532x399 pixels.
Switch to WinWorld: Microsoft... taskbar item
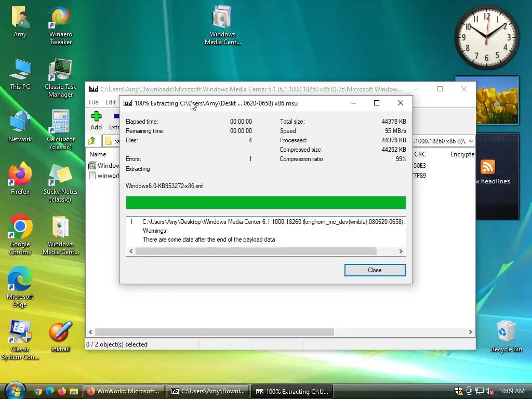[x=124, y=391]
